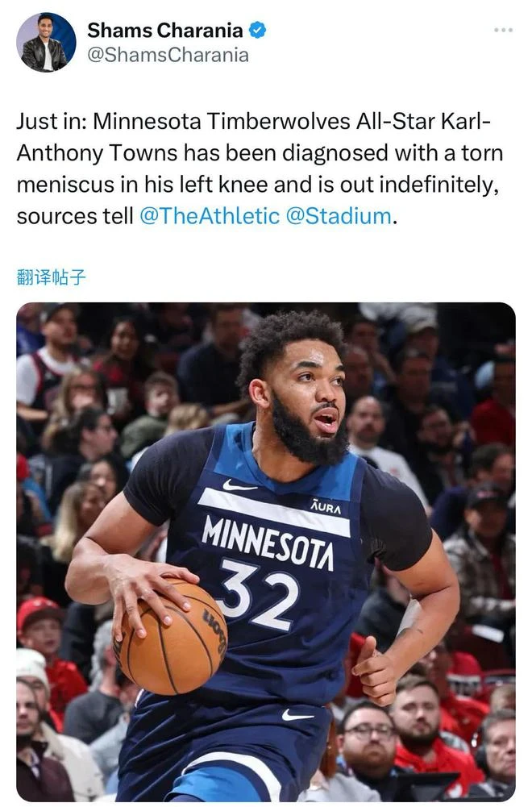Click the Nike swoosh on the shorts
Screen dimensions: 532x807
[297, 715]
